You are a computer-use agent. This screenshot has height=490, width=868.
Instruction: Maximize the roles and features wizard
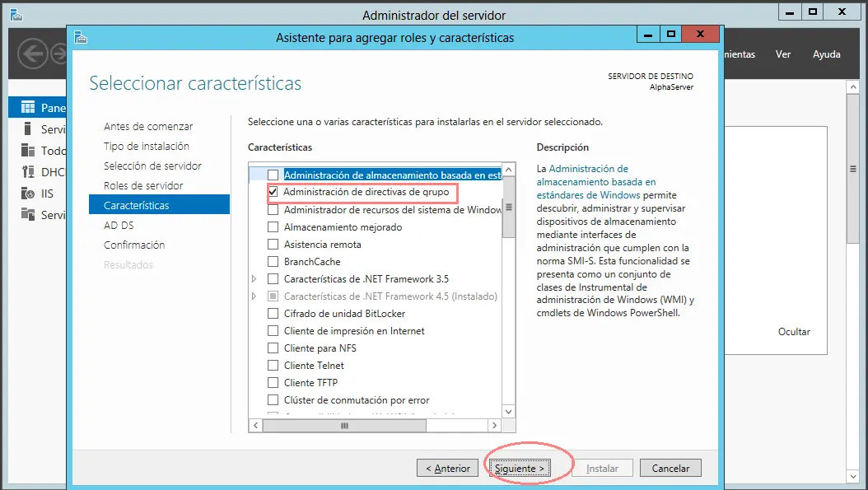(x=670, y=35)
